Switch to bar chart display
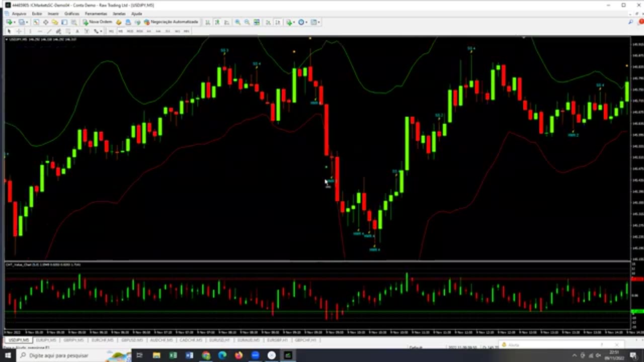Image resolution: width=644 pixels, height=362 pixels. 207,22
